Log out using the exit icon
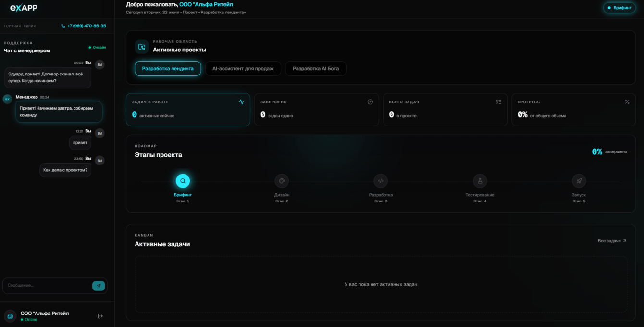Image resolution: width=644 pixels, height=327 pixels. point(100,316)
